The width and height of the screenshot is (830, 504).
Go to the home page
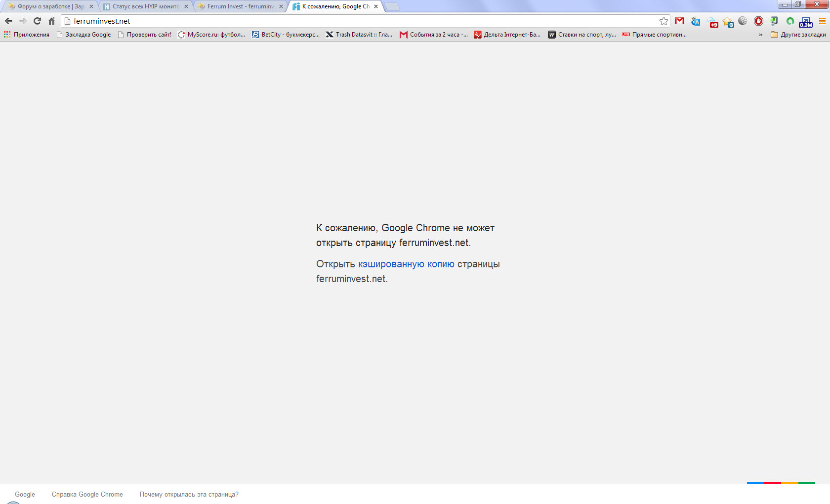[51, 21]
